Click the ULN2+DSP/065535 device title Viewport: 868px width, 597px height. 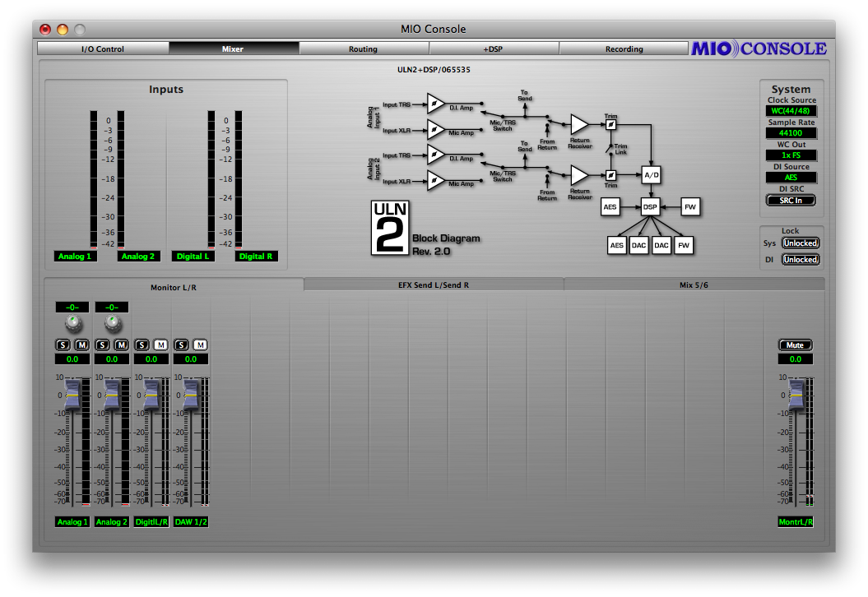click(434, 70)
